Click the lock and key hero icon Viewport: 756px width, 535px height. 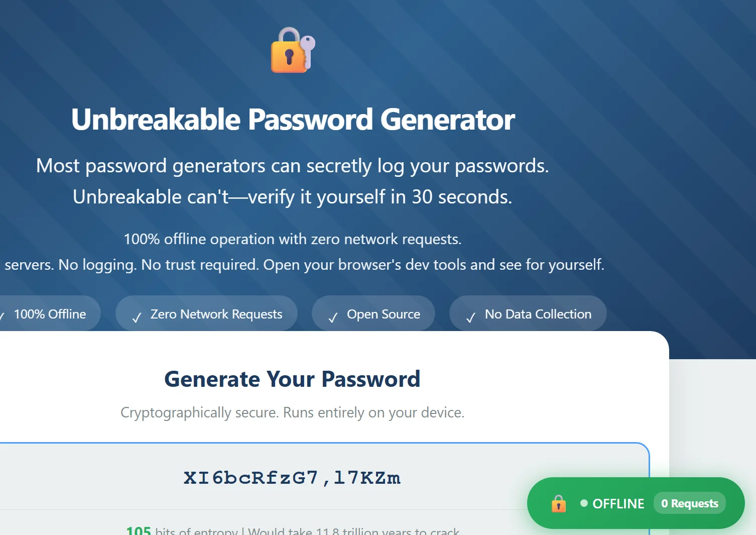[293, 50]
